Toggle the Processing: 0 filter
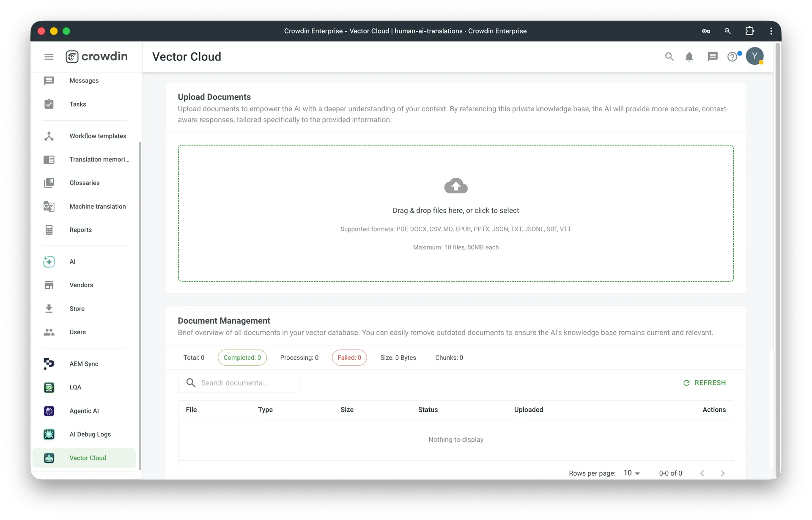Viewport: 812px width, 520px height. [x=299, y=358]
